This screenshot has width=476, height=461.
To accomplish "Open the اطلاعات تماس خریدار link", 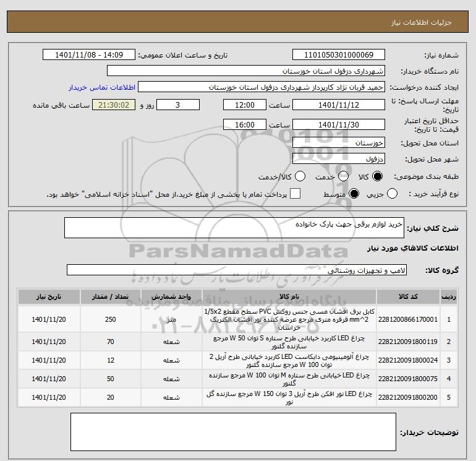I will point(102,87).
